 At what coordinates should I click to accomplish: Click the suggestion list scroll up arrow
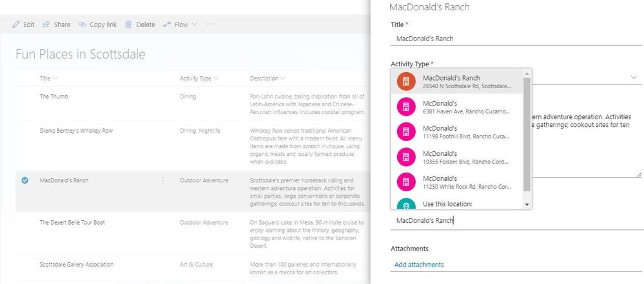pyautogui.click(x=527, y=73)
